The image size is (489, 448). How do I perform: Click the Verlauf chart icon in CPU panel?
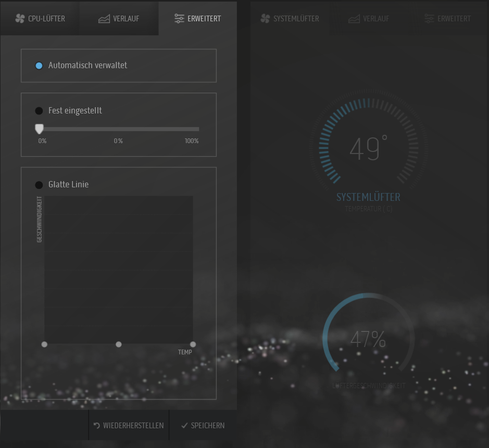click(x=104, y=19)
